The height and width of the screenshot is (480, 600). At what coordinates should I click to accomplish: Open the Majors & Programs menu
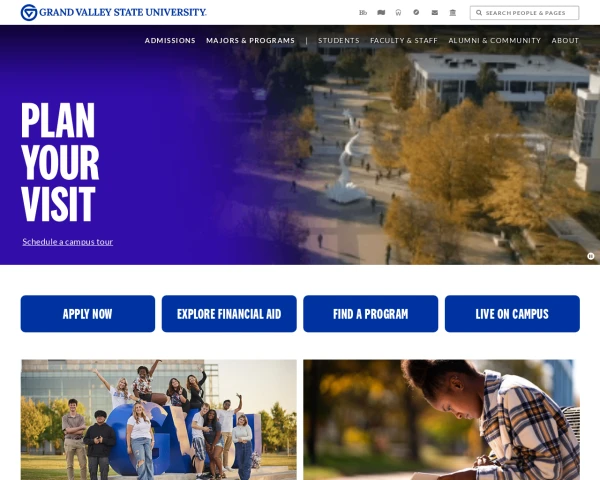[x=251, y=41]
